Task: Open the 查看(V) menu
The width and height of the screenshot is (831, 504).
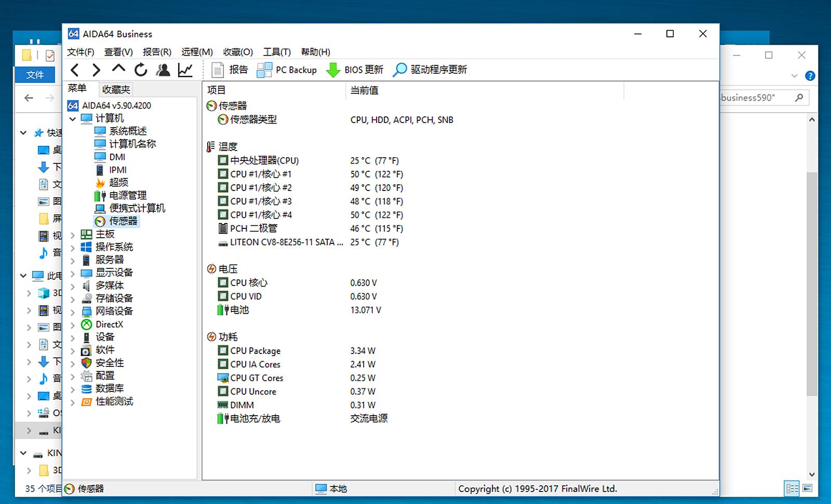Action: [x=118, y=52]
